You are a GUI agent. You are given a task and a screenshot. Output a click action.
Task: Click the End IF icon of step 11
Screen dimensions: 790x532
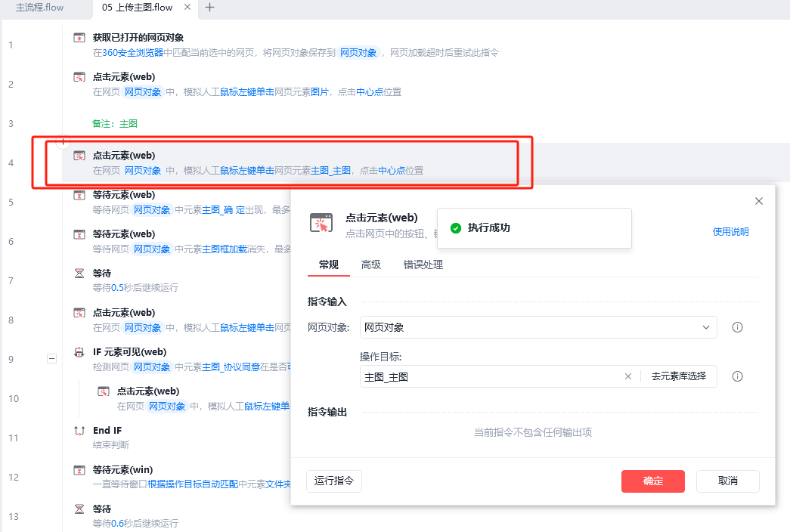(x=79, y=430)
